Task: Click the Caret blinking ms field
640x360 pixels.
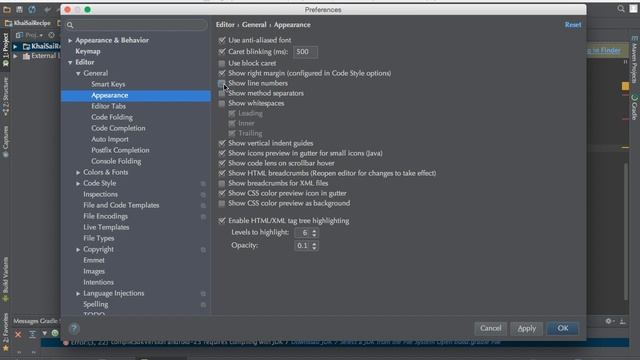Action: (305, 52)
